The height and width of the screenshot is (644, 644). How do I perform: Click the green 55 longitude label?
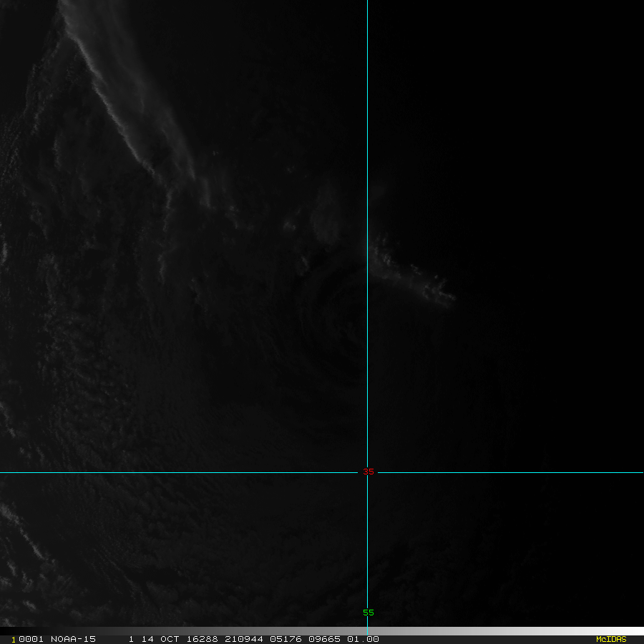tap(369, 613)
